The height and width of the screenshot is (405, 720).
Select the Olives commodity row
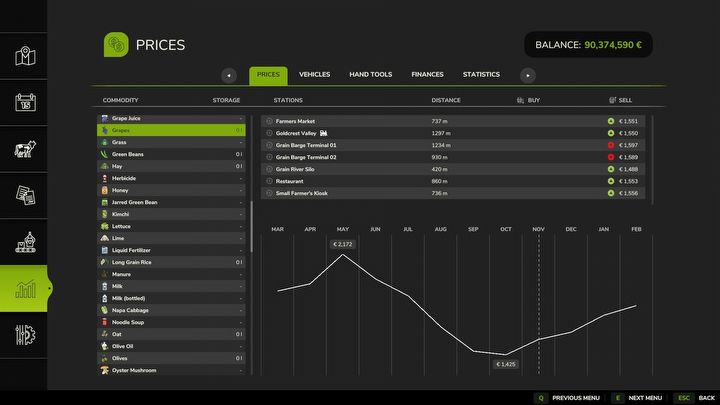coord(171,358)
